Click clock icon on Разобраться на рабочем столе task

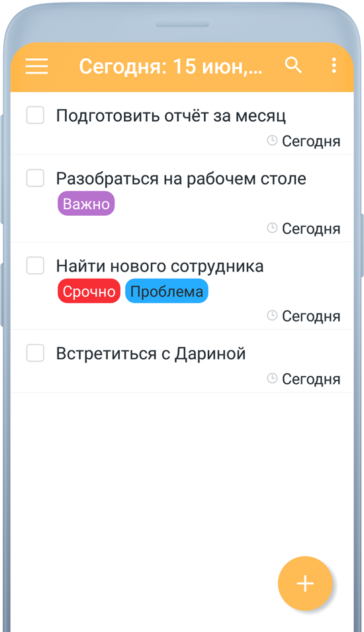tap(272, 228)
